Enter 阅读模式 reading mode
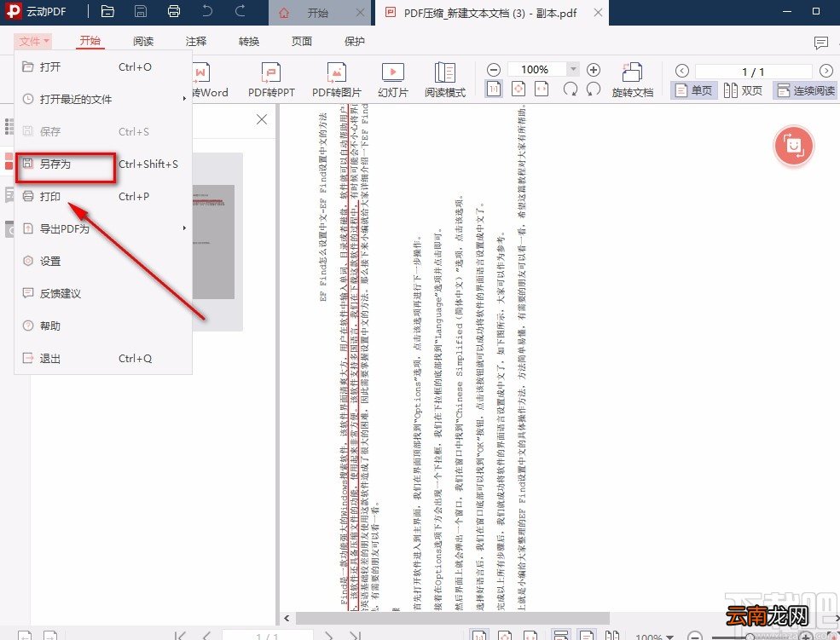Screen dimensions: 840x640 [x=444, y=80]
